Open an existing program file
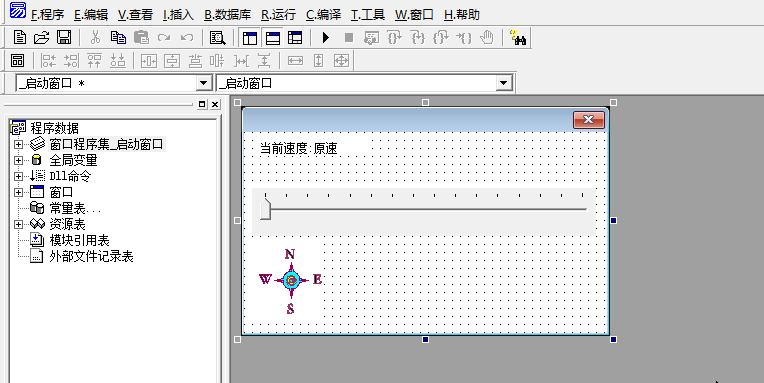The width and height of the screenshot is (764, 383). 42,38
